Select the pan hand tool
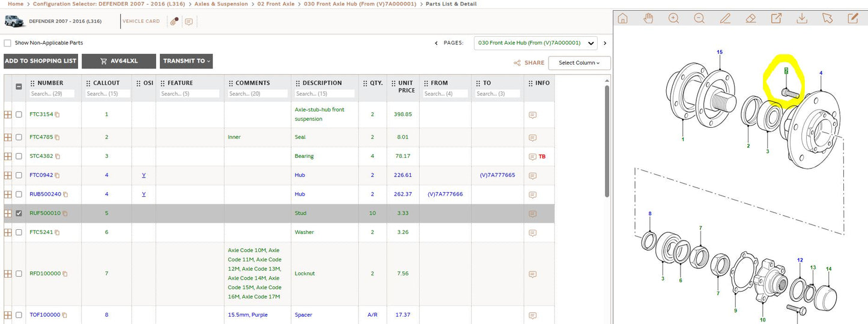Viewport: 868px width, 324px height. (x=648, y=18)
